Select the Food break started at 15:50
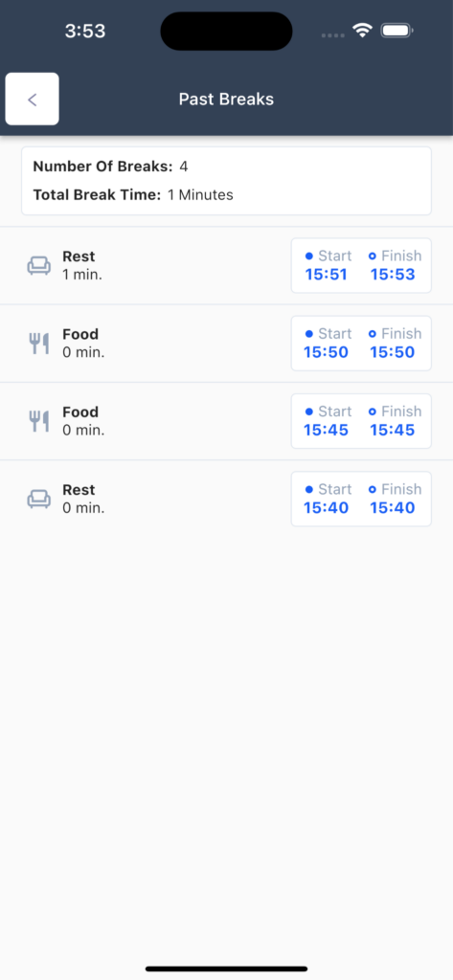 226,344
